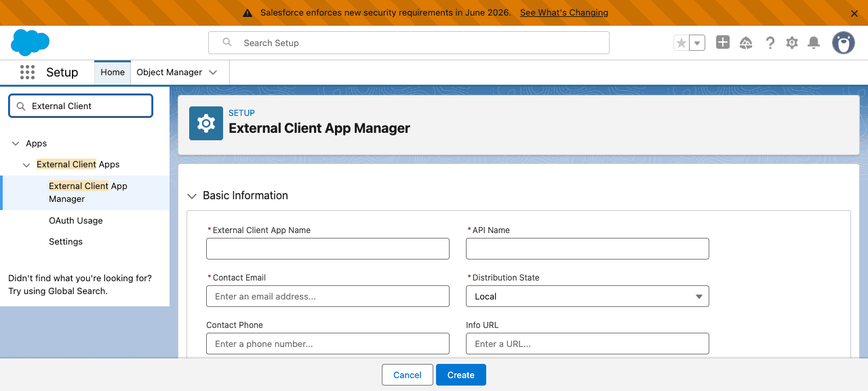868x391 pixels.
Task: Open the App Launcher dots grid
Action: click(x=27, y=73)
